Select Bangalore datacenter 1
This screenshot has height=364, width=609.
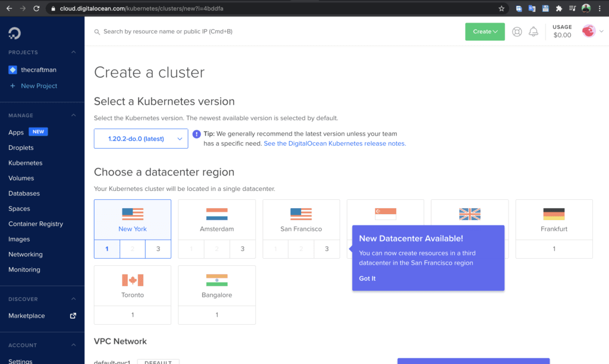tap(216, 315)
